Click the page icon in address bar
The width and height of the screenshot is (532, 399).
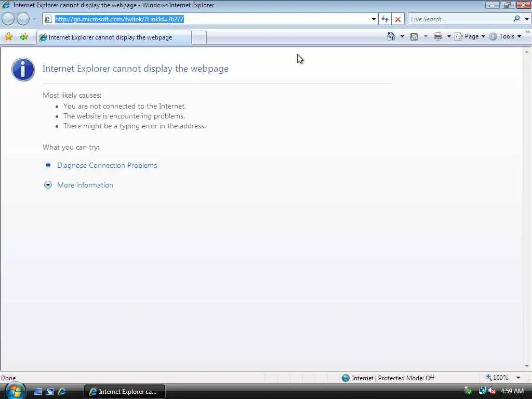pos(48,19)
